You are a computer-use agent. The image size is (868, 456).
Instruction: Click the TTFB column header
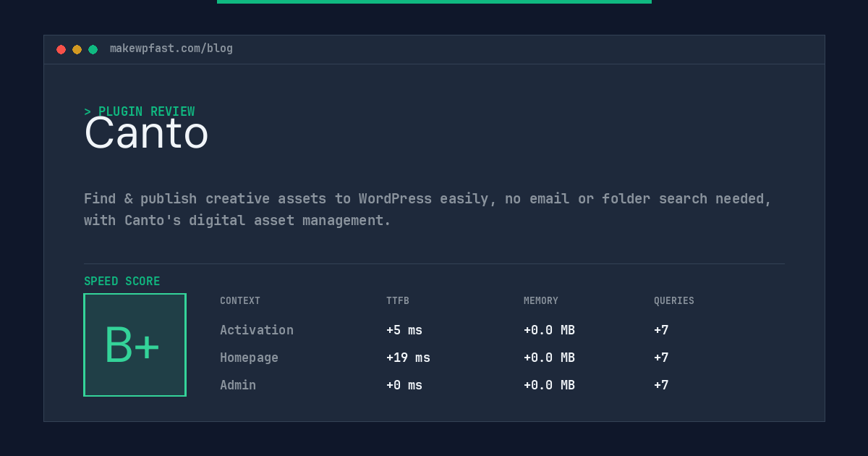coord(398,301)
